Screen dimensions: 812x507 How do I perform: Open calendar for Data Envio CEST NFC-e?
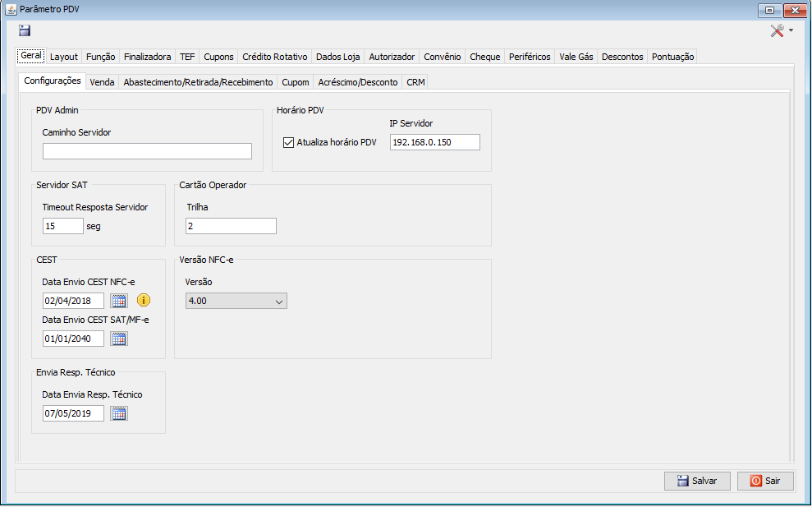point(119,301)
